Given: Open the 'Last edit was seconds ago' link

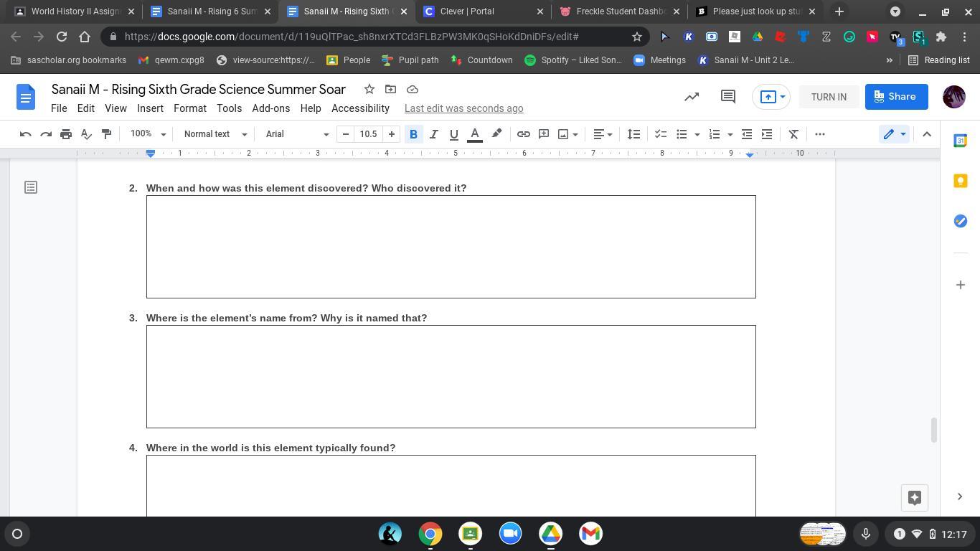Looking at the screenshot, I should coord(464,108).
